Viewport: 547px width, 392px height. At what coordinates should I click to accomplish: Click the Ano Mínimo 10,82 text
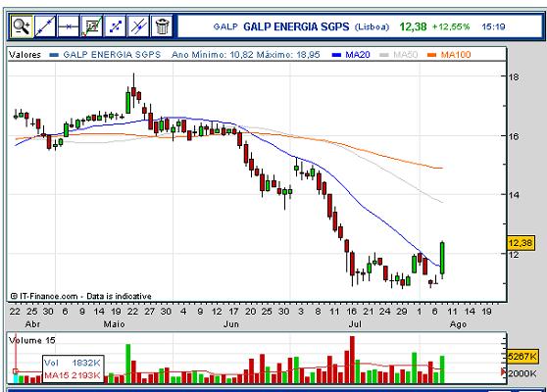(213, 55)
